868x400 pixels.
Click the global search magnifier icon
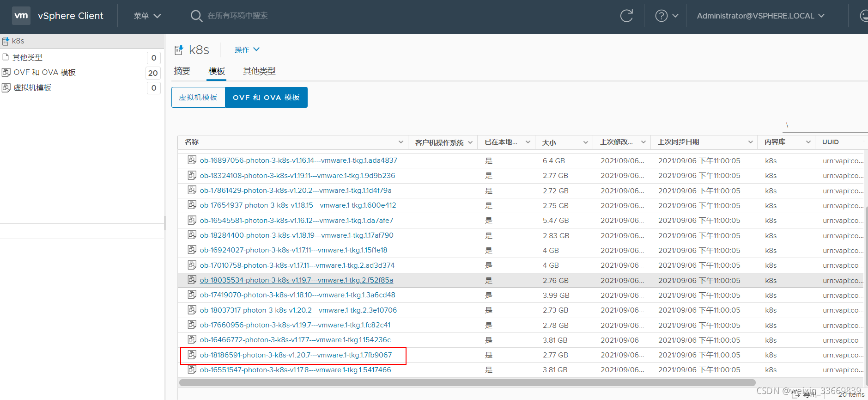point(196,16)
